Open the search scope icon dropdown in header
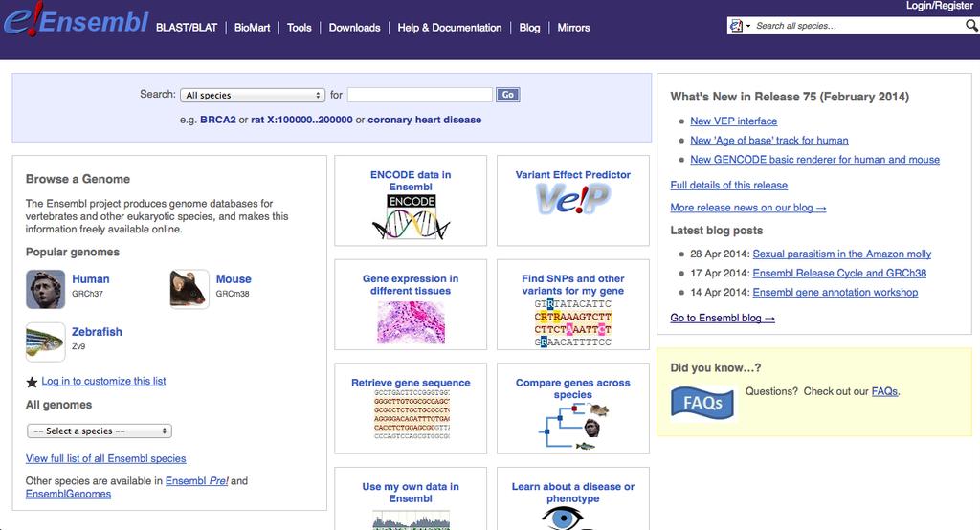Screen dimensions: 980x530 (740, 26)
